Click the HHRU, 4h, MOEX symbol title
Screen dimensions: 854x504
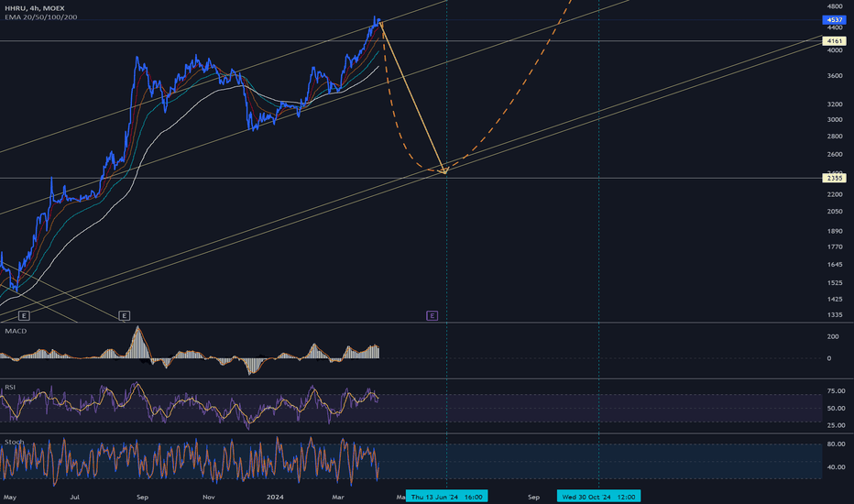[x=34, y=8]
